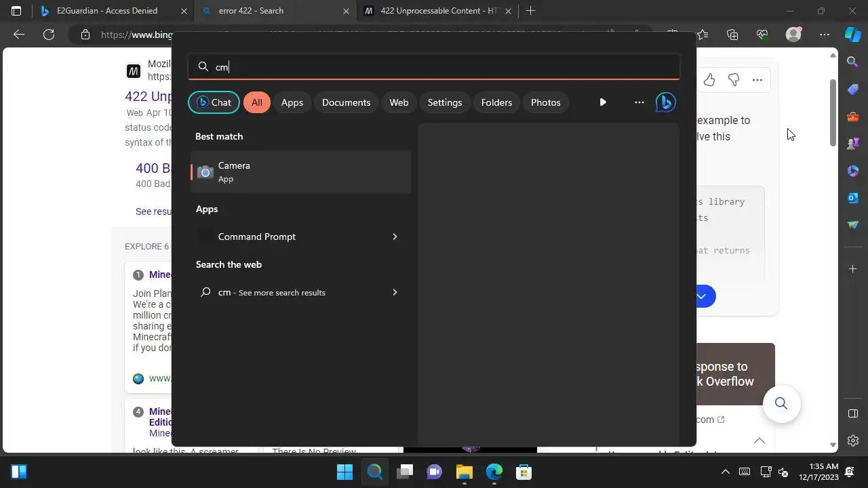Expand Bing answer with blue chevron button
Image resolution: width=868 pixels, height=488 pixels.
pyautogui.click(x=703, y=296)
